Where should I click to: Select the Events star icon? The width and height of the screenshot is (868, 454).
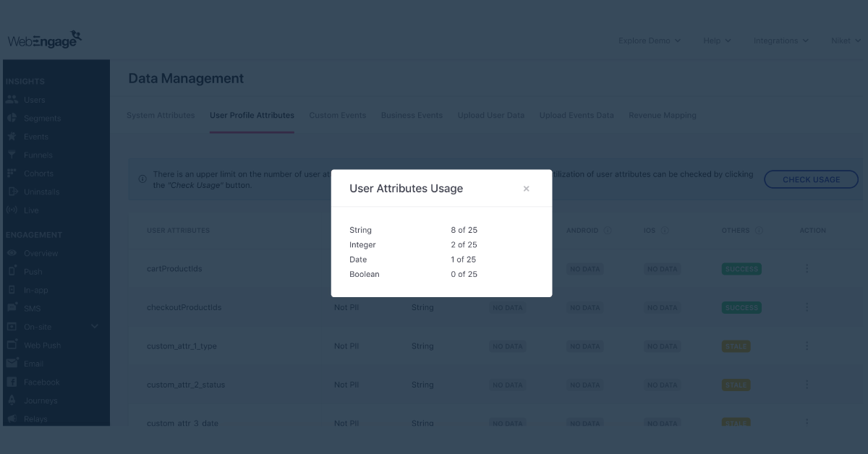coord(12,137)
